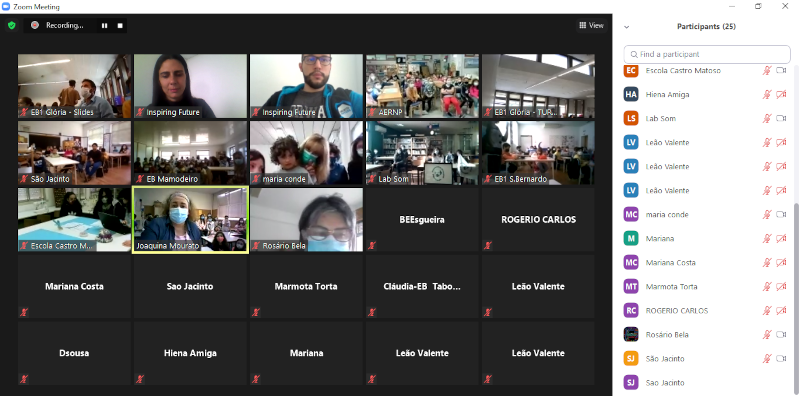Click camera-off icon in ROGERIO CARLOS participant row
The width and height of the screenshot is (800, 396).
(x=781, y=310)
